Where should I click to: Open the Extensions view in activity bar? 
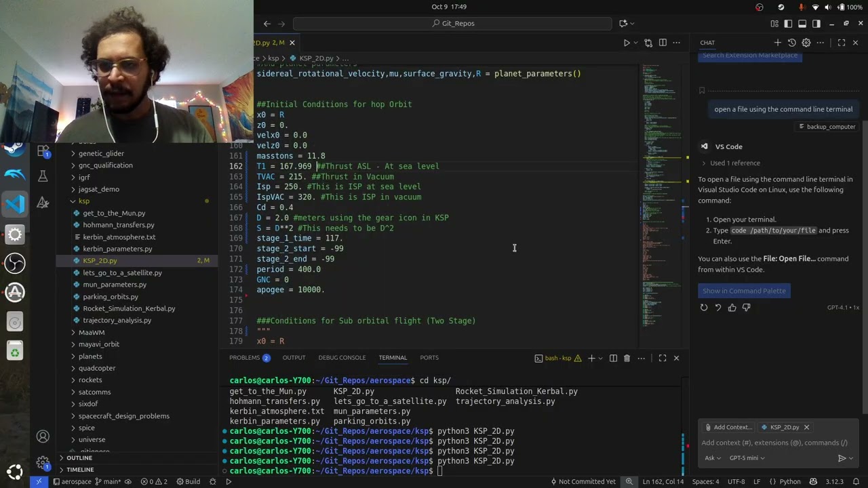click(x=43, y=150)
